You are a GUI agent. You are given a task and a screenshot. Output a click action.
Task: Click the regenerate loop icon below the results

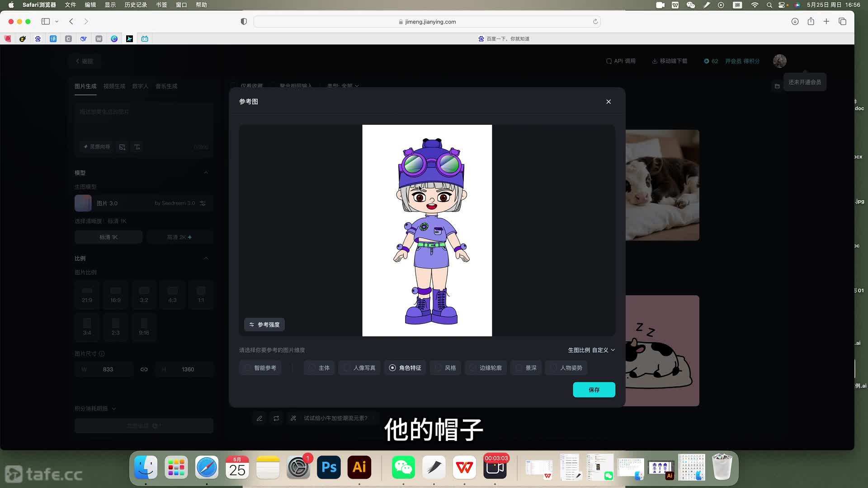276,418
